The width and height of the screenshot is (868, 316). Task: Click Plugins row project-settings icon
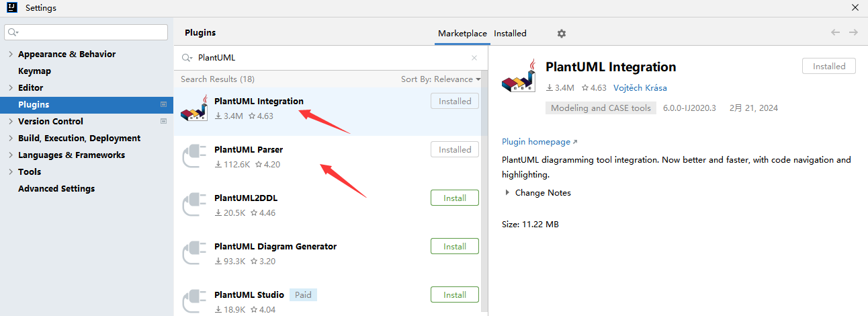[x=163, y=104]
